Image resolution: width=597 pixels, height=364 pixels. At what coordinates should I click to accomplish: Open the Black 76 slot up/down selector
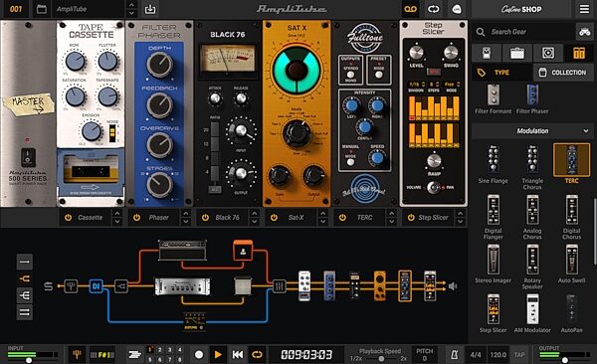(x=255, y=218)
